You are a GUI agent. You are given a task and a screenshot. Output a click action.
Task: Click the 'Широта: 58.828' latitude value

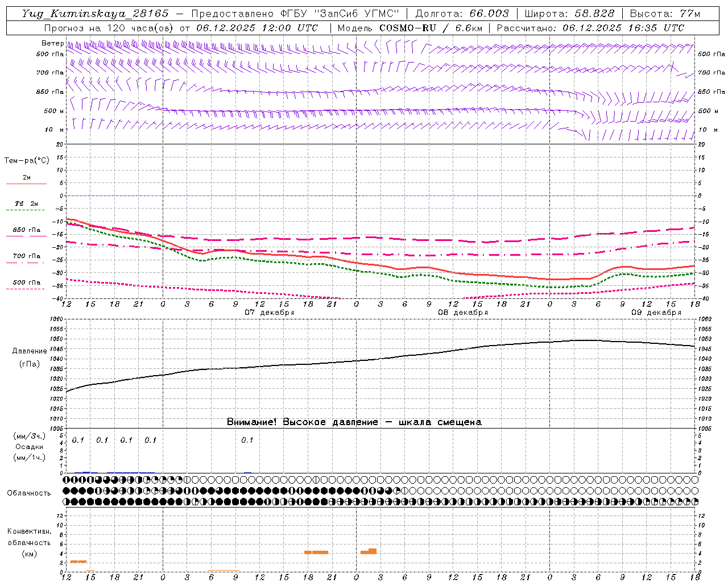tap(569, 14)
